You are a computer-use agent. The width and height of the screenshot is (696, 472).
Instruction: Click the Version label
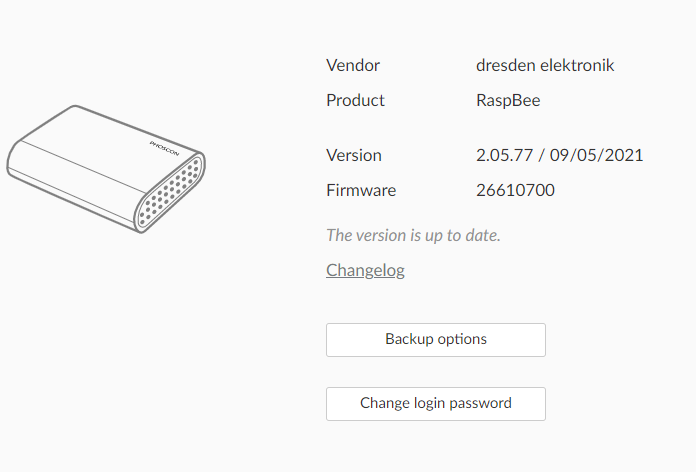pyautogui.click(x=354, y=155)
